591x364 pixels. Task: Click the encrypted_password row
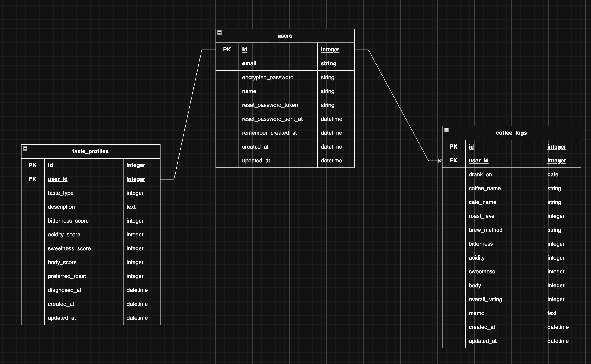coord(267,78)
